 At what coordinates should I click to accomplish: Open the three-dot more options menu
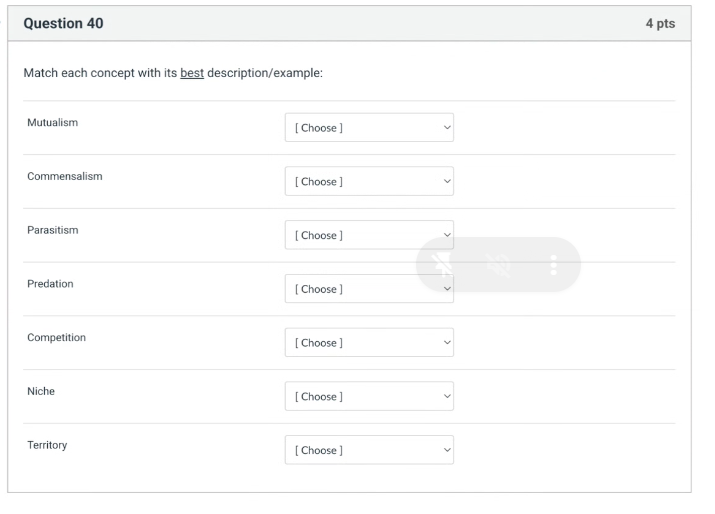coord(552,264)
